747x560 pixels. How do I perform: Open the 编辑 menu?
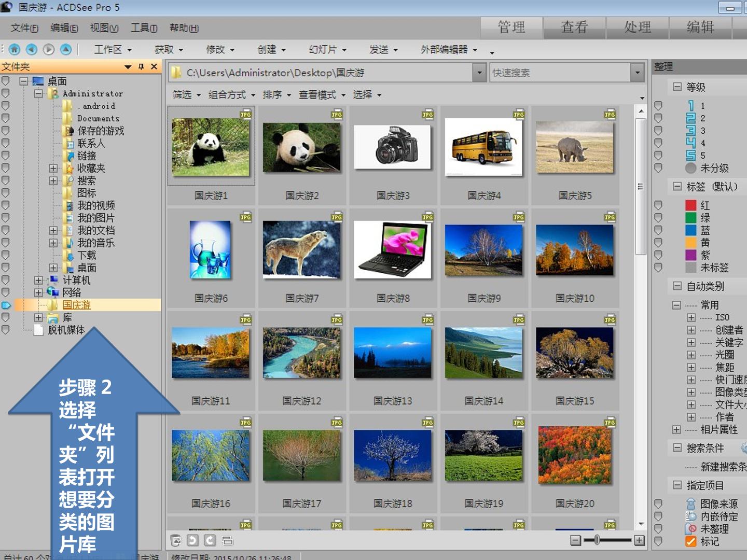coord(64,28)
